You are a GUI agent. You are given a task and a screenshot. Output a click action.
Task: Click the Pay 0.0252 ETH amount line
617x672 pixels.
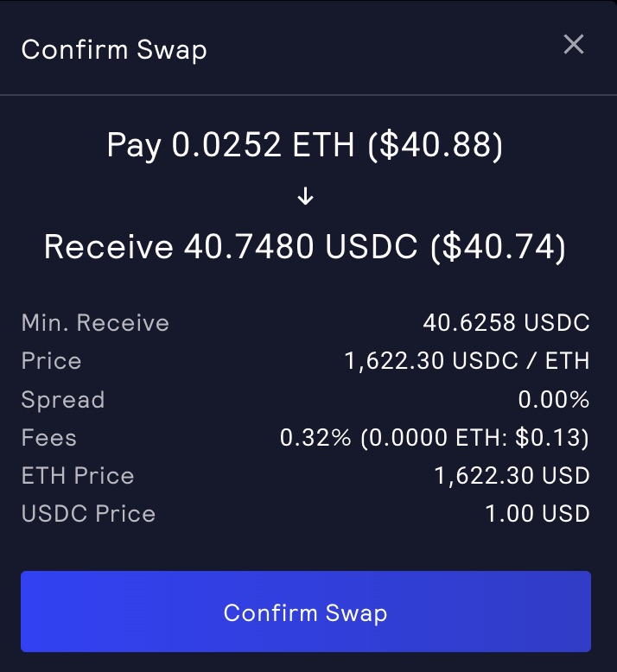[304, 146]
